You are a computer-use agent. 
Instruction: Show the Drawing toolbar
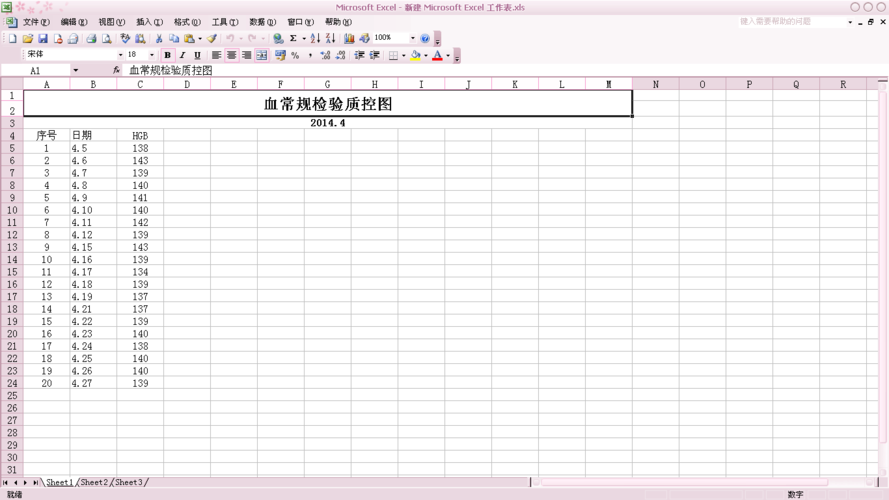(x=365, y=39)
